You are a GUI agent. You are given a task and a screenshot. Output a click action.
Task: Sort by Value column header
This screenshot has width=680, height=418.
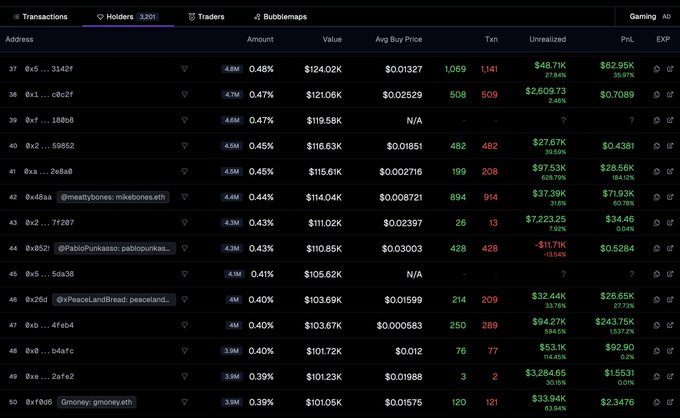click(332, 39)
